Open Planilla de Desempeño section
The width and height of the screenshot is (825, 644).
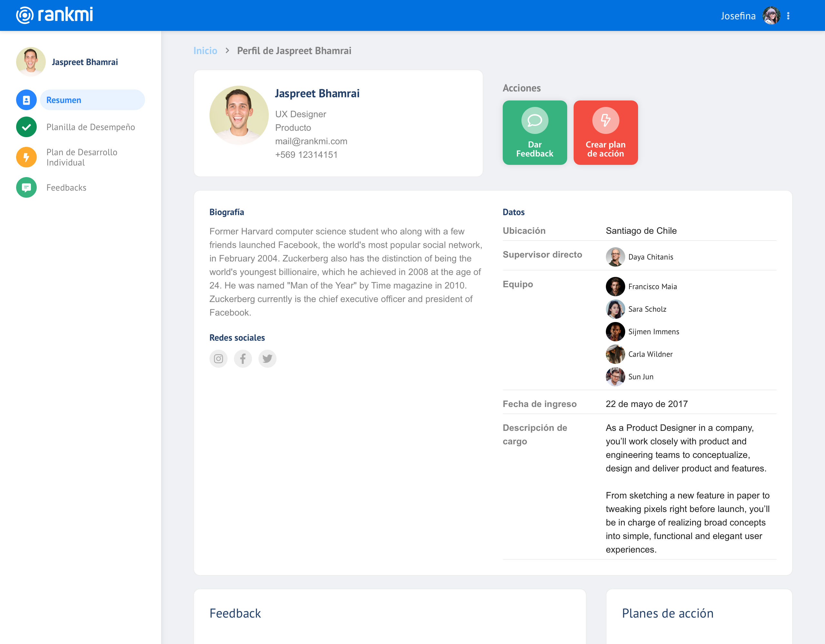point(91,127)
